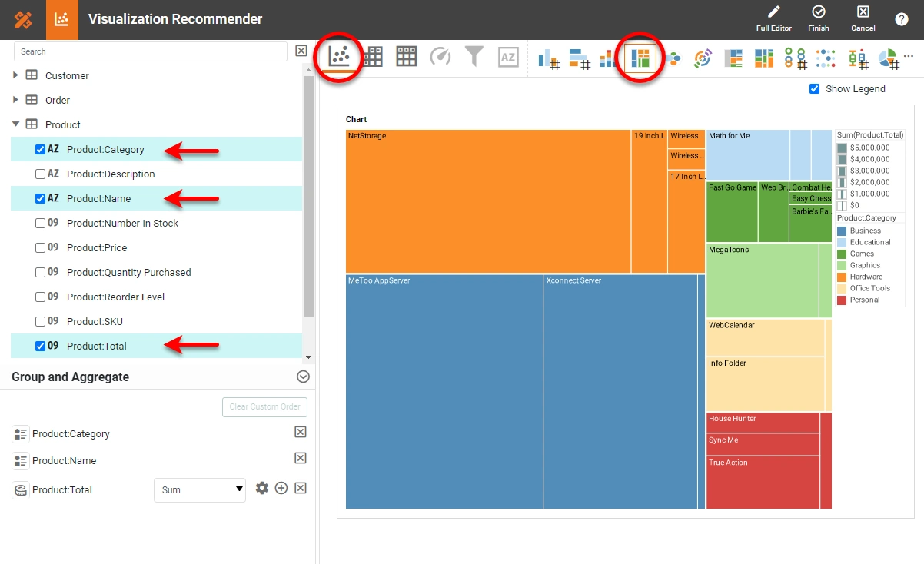The height and width of the screenshot is (564, 924).
Task: Expand the Customer table in the sidebar
Action: pos(15,75)
